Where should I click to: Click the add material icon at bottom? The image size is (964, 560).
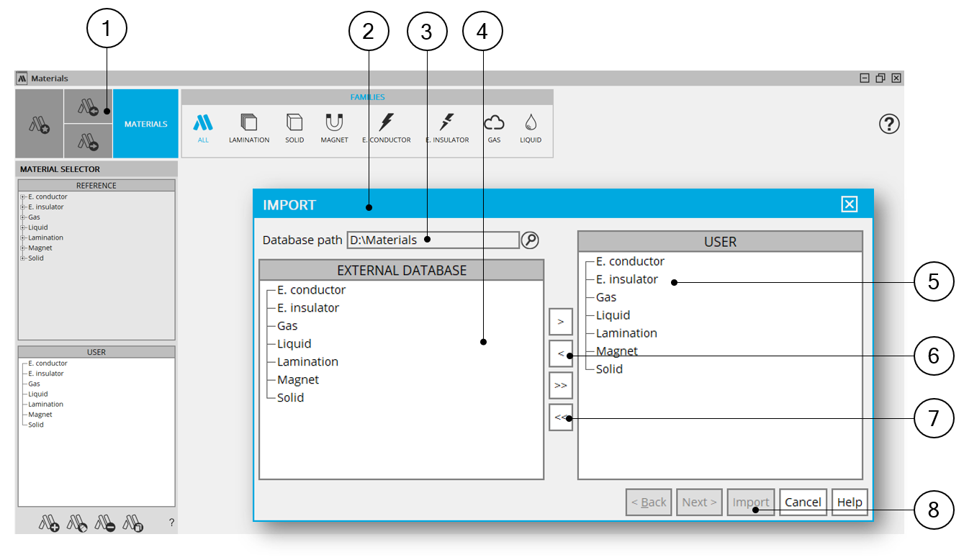point(49,523)
